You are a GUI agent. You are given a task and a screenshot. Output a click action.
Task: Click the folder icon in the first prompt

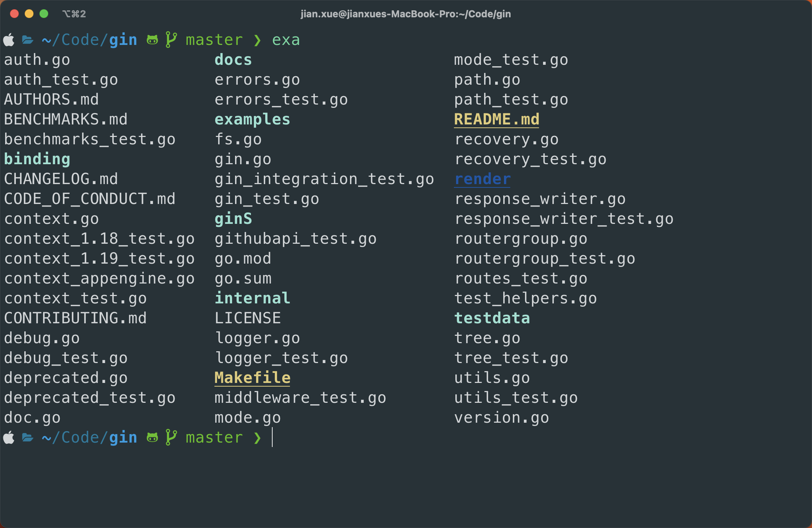tap(28, 40)
